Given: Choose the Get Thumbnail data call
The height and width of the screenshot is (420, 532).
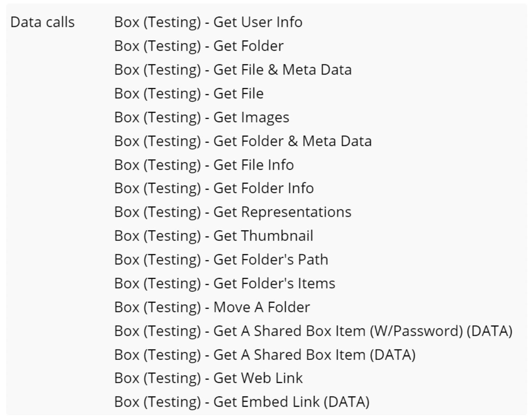Looking at the screenshot, I should (x=214, y=236).
